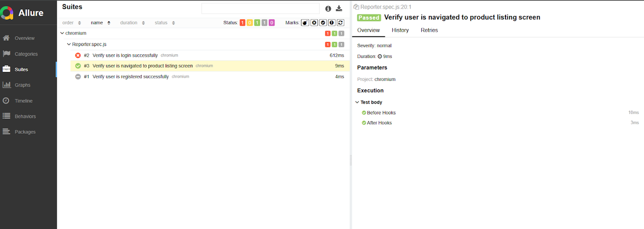Click the copy icon beside Reporter.spec.js:20:1
Image resolution: width=644 pixels, height=229 pixels.
[x=356, y=6]
